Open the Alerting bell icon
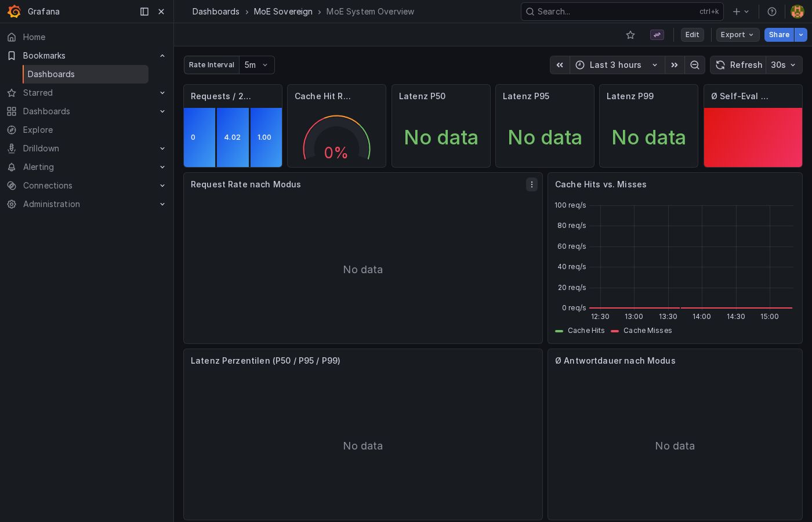812x522 pixels. click(11, 167)
